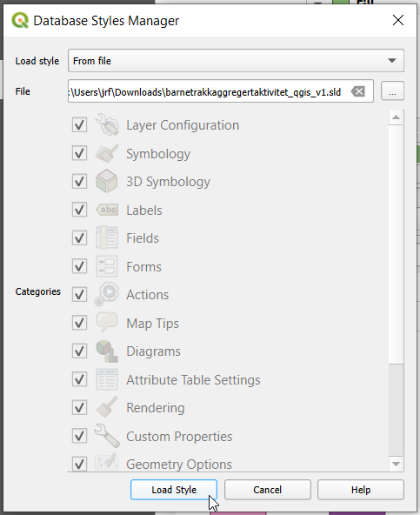
Task: Disable the Custom Properties checkbox
Action: click(x=79, y=436)
